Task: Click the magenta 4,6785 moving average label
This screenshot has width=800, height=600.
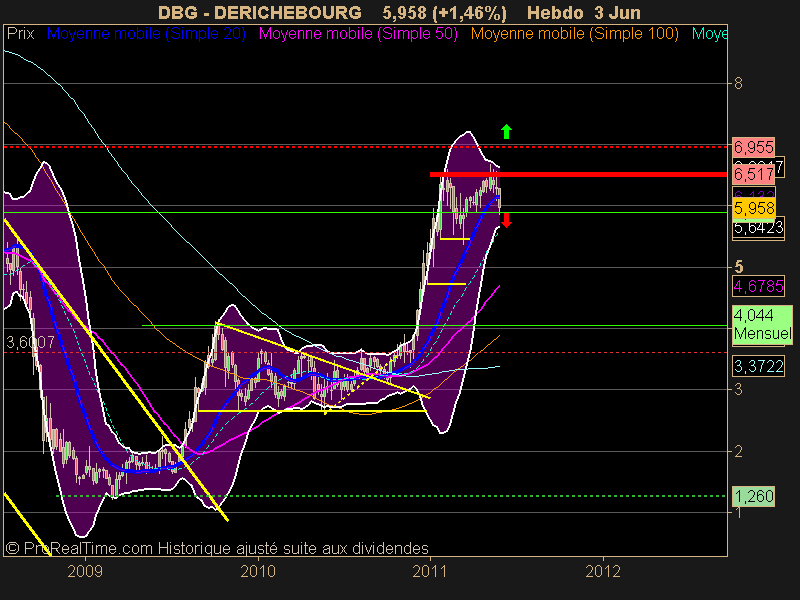Action: 758,286
